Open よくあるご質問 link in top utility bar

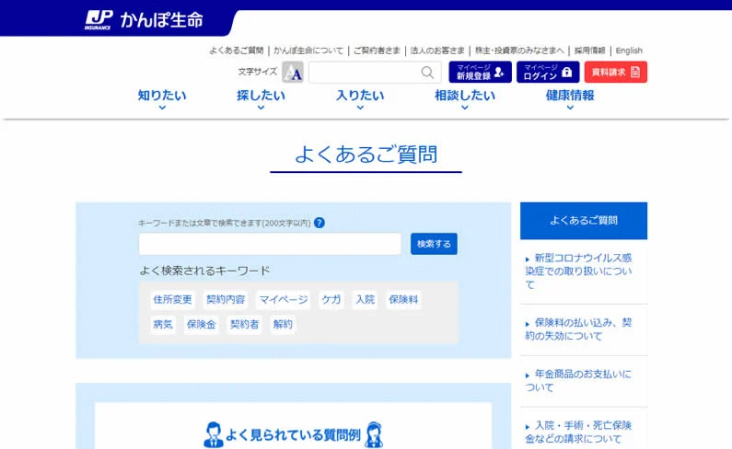236,50
